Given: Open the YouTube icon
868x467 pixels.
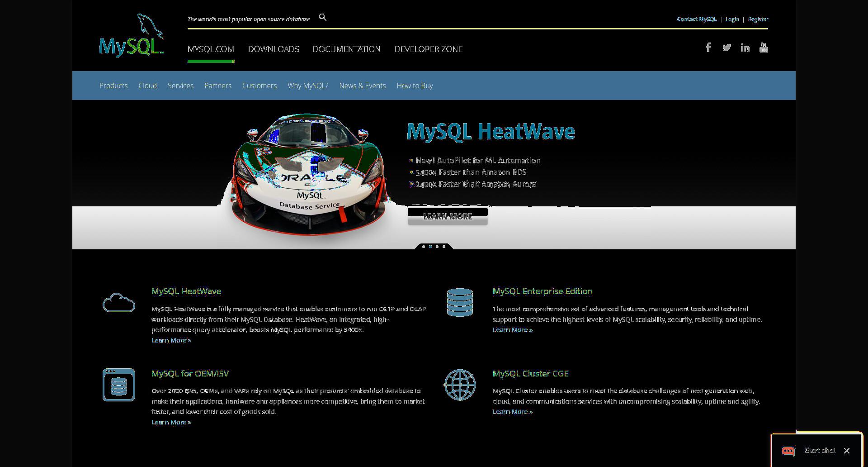Looking at the screenshot, I should 764,48.
